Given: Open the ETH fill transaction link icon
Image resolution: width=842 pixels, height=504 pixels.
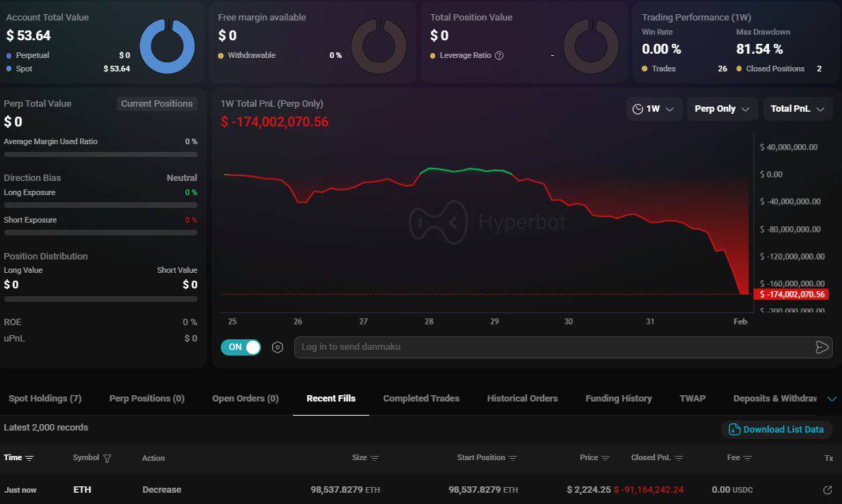Looking at the screenshot, I should (x=827, y=490).
